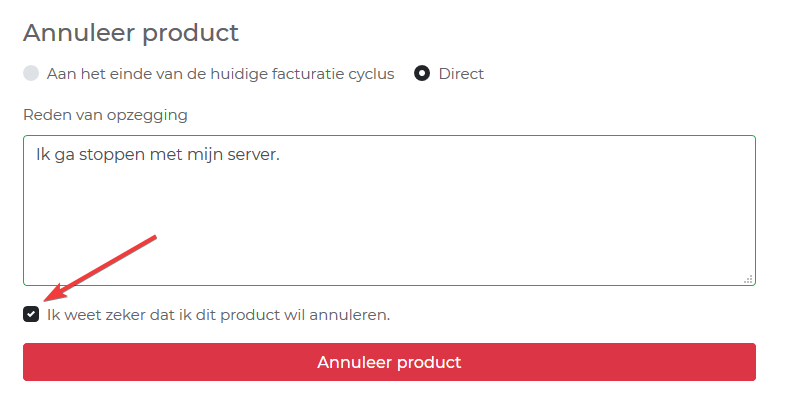Click the "Ik weet zeker" checkbox label text
This screenshot has height=415, width=787.
pos(218,315)
